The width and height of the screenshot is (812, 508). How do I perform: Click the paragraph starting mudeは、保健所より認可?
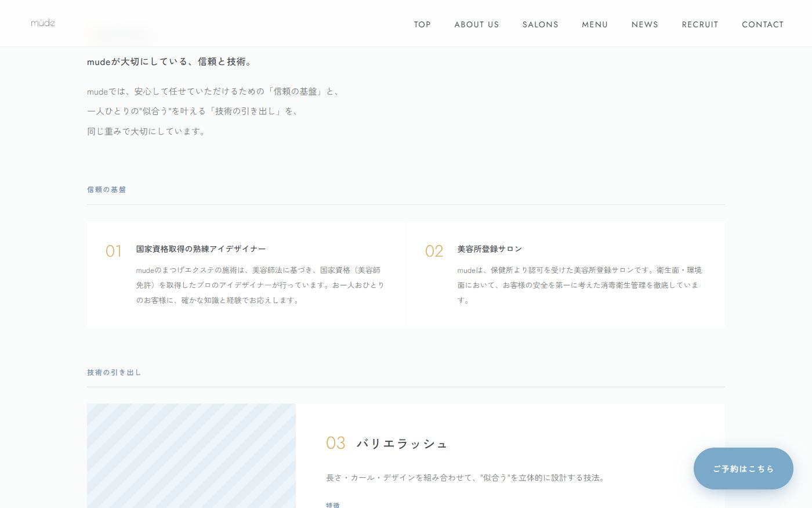[579, 285]
